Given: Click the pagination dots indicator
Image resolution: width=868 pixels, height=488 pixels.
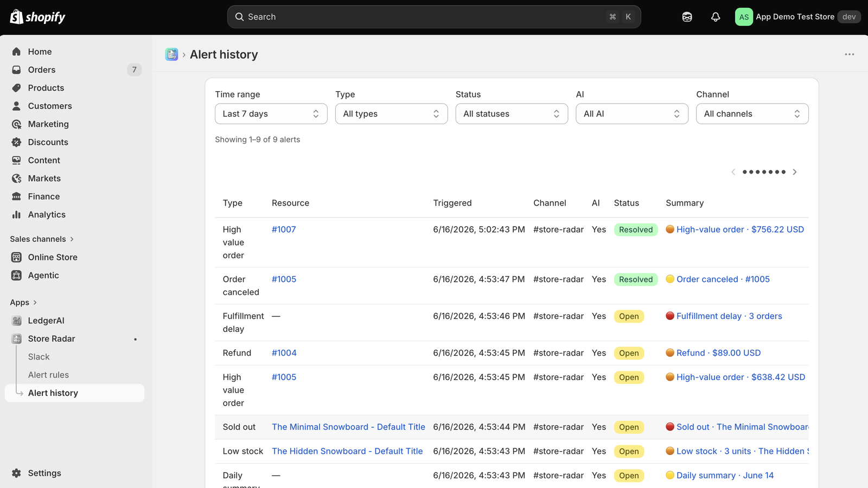Looking at the screenshot, I should (x=764, y=172).
